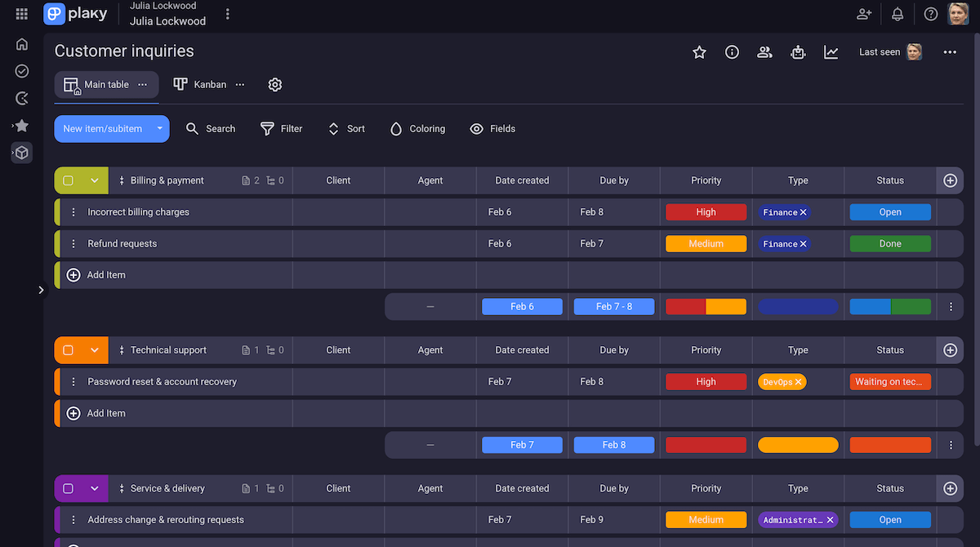This screenshot has height=547, width=980.
Task: Open notifications via the bell icon
Action: coord(897,14)
